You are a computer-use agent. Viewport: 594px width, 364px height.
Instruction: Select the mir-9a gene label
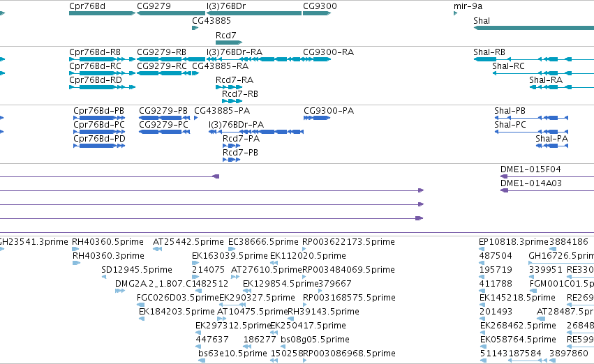(x=468, y=6)
